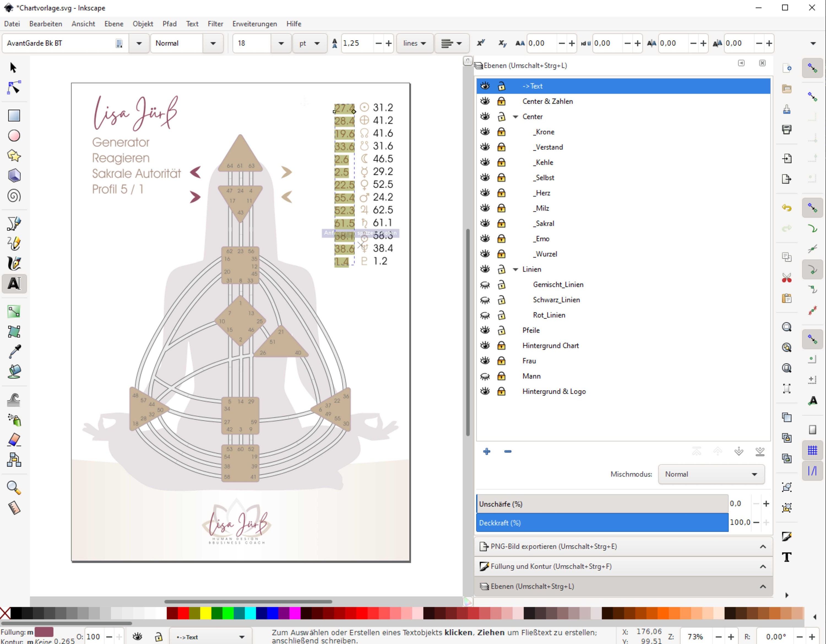Click the superscript toggle icon
Screen dimensions: 826x644
481,43
